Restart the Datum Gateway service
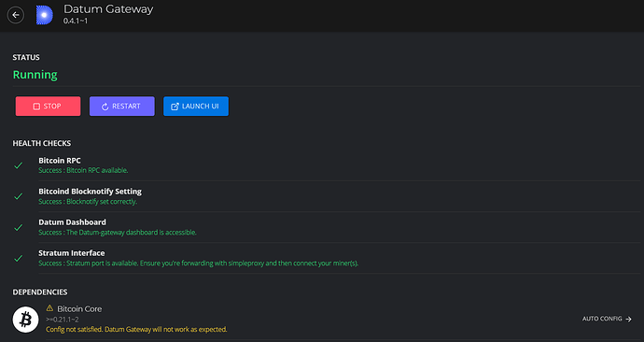Viewport: 644px width, 342px height. pyautogui.click(x=122, y=106)
